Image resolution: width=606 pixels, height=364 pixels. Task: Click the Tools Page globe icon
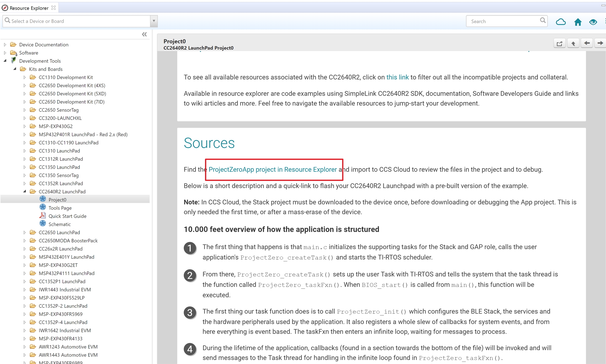point(43,207)
